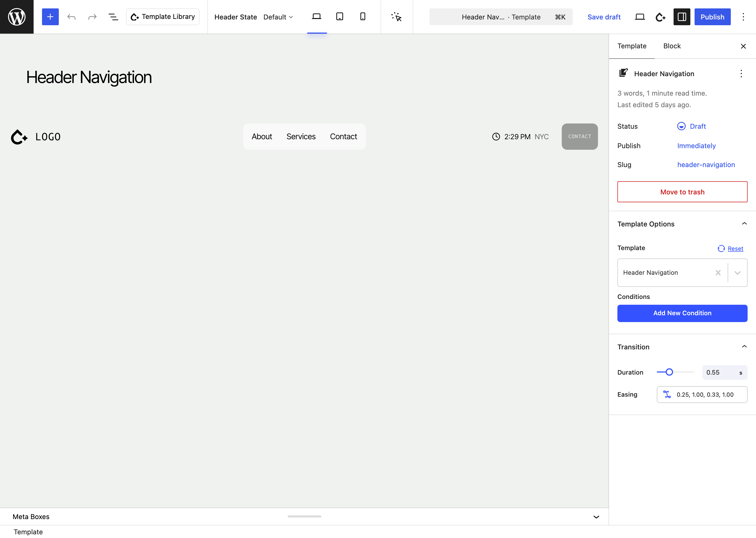Click the About nav item
756x538 pixels.
coord(261,137)
